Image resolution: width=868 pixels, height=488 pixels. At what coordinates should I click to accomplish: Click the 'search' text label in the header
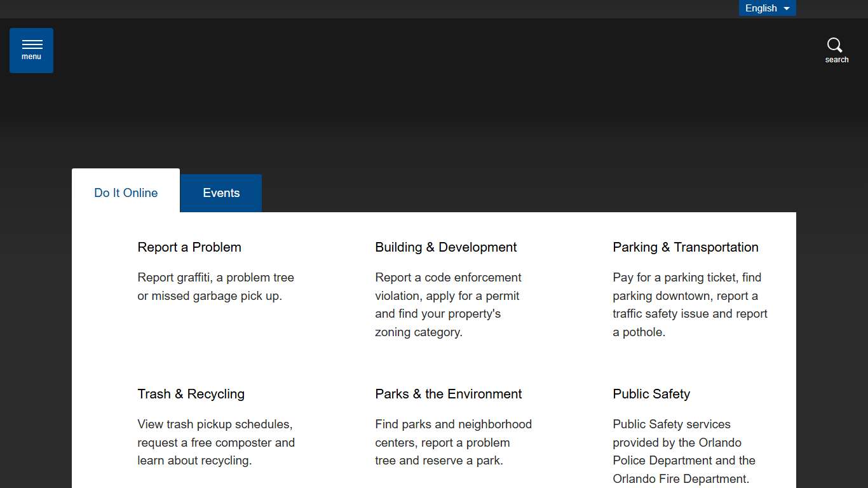[836, 60]
